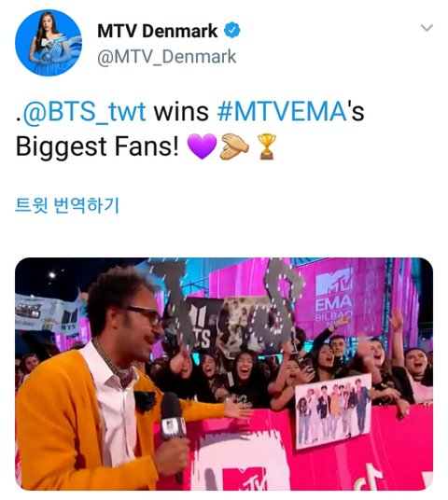
Task: Open the #MTVEMA hashtag
Action: [282, 111]
